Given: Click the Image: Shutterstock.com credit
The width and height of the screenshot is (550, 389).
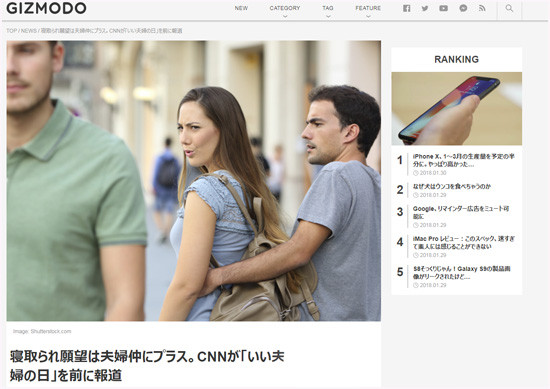Looking at the screenshot, I should (x=42, y=331).
